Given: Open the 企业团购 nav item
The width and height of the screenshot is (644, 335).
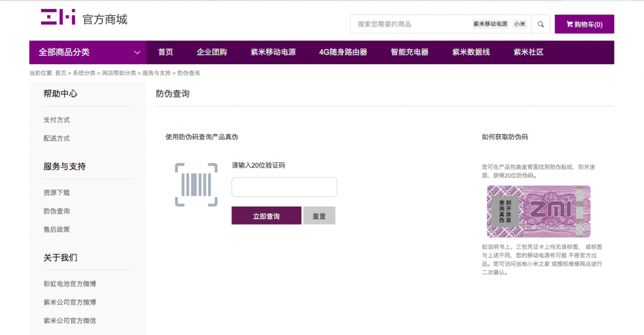Looking at the screenshot, I should pos(211,52).
